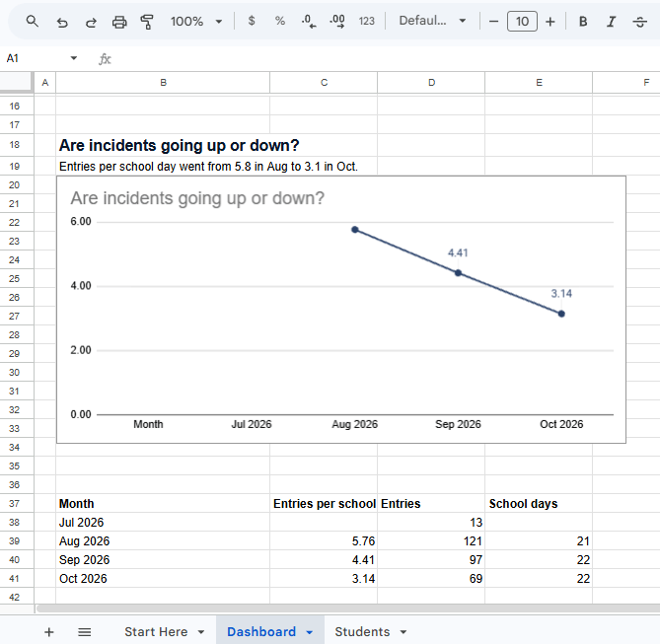Click the select-all corner box
The width and height of the screenshot is (660, 644).
tap(17, 82)
